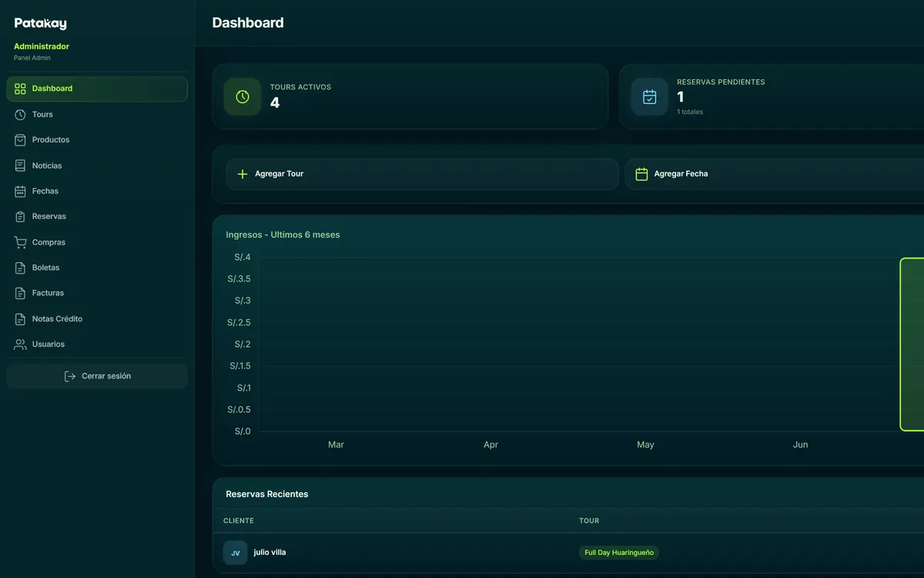
Task: Click the Tours Activos clock icon tile
Action: 243,96
